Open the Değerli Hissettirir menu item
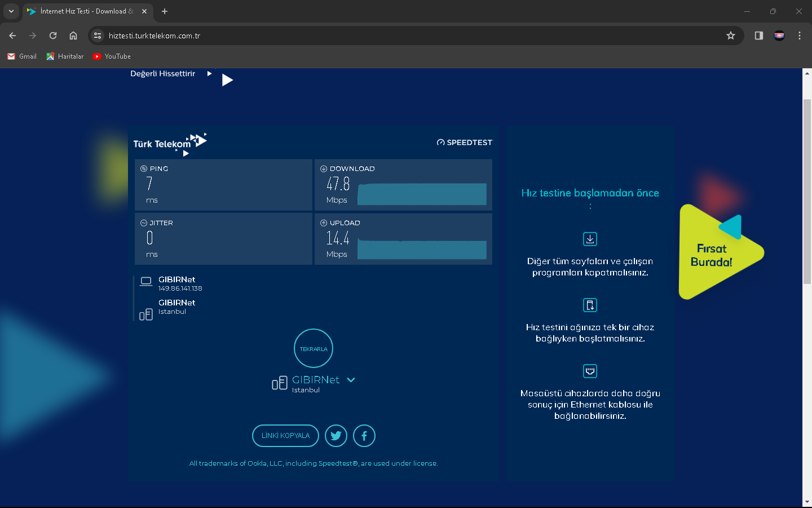 pyautogui.click(x=163, y=74)
